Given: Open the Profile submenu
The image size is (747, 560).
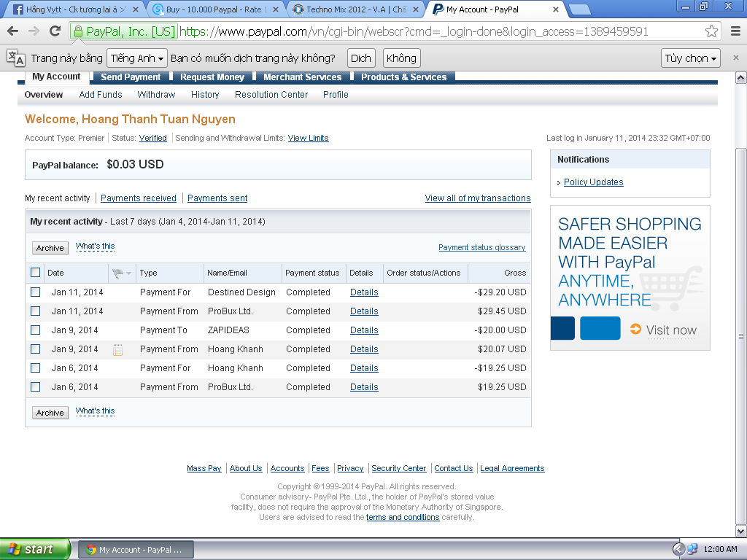Looking at the screenshot, I should click(x=336, y=95).
